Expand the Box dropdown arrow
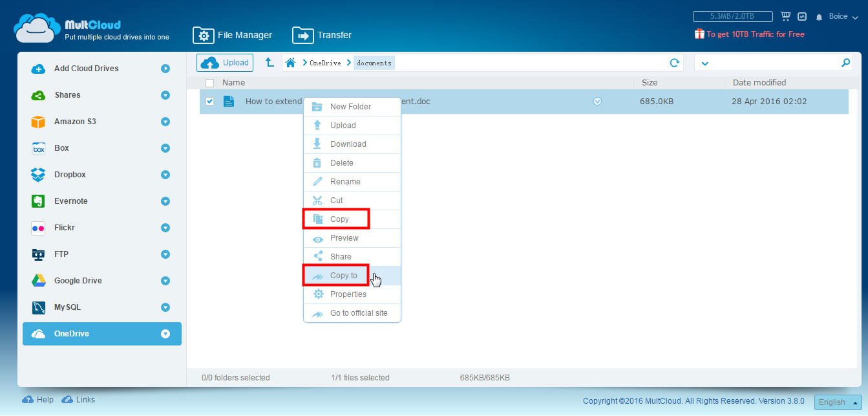This screenshot has width=868, height=416. 165,148
